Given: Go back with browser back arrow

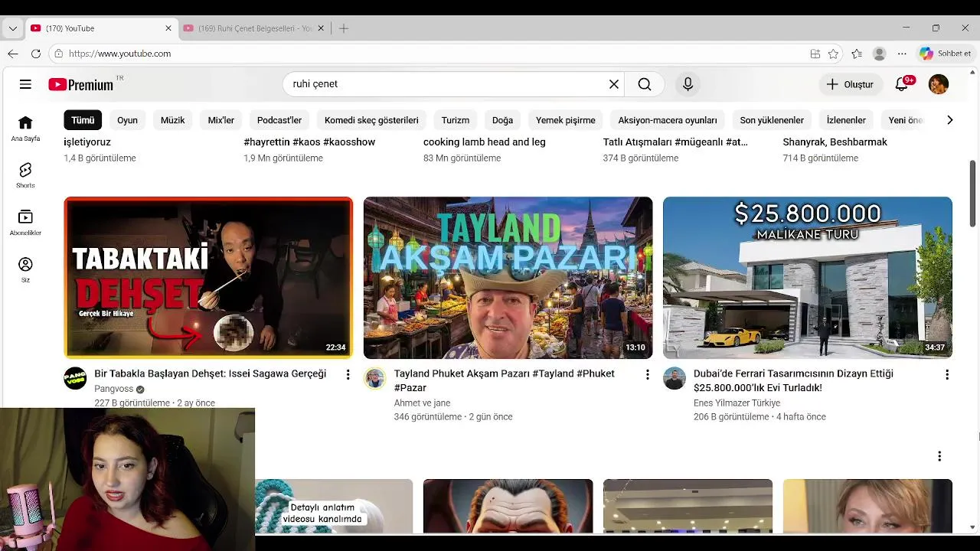Looking at the screenshot, I should point(13,54).
